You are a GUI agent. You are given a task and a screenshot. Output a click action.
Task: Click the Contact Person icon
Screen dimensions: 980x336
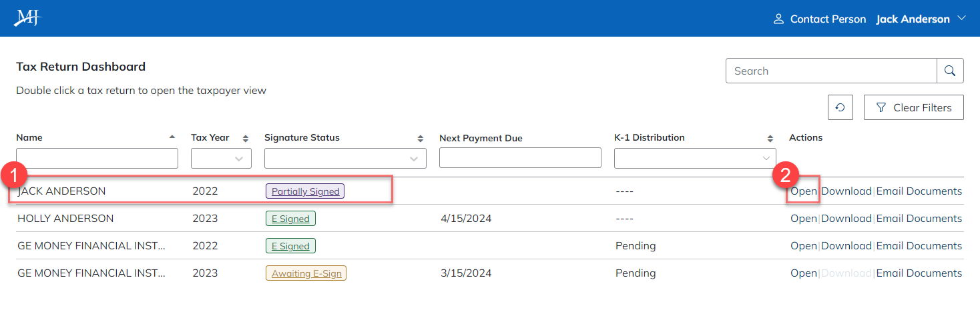pyautogui.click(x=778, y=19)
